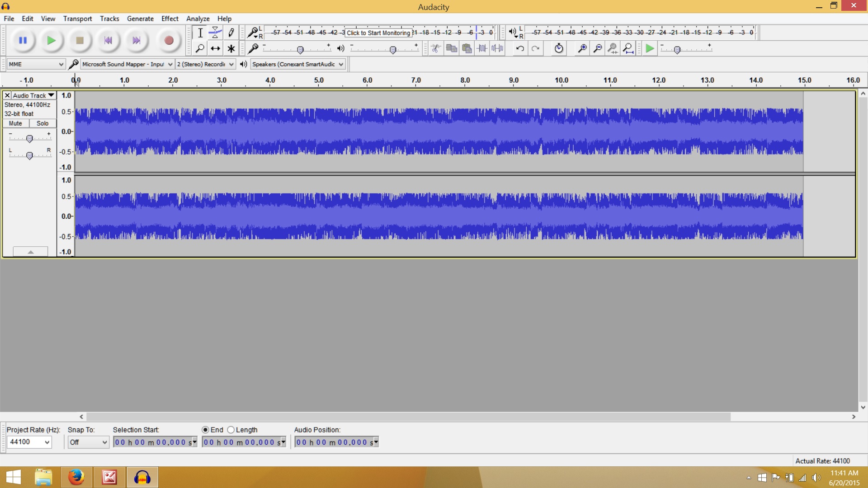Open the Speakers output device dropdown

click(298, 64)
